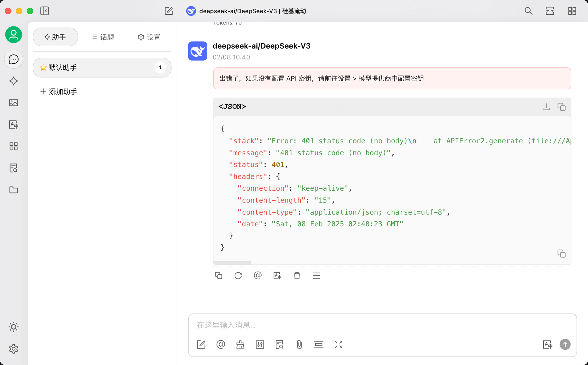Copy code using bottom-right code block icon
The image size is (588, 365).
pyautogui.click(x=562, y=254)
